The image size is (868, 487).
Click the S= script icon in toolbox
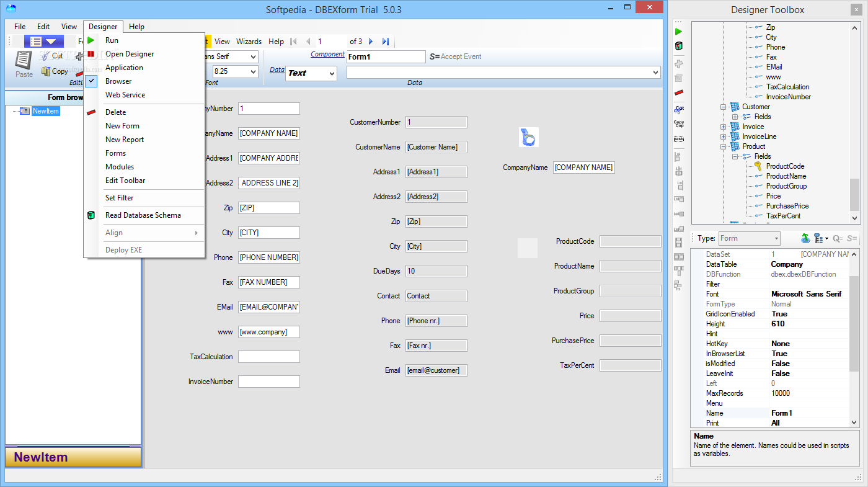point(852,238)
